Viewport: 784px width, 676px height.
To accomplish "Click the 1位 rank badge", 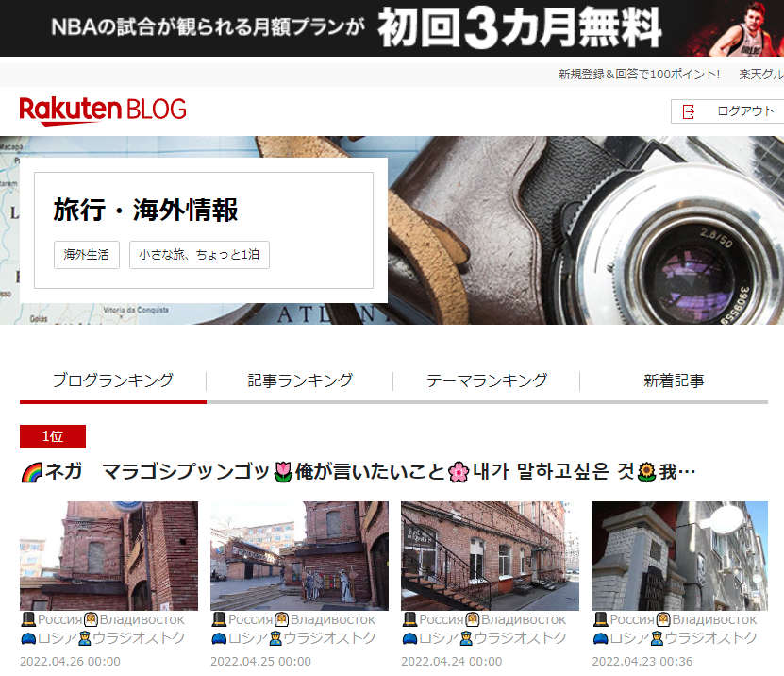I will pyautogui.click(x=53, y=436).
